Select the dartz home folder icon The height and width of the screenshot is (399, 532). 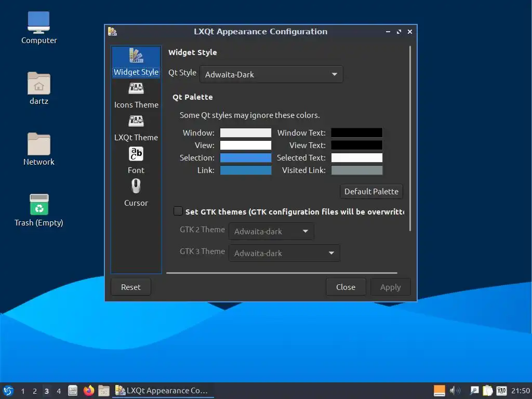(x=38, y=88)
